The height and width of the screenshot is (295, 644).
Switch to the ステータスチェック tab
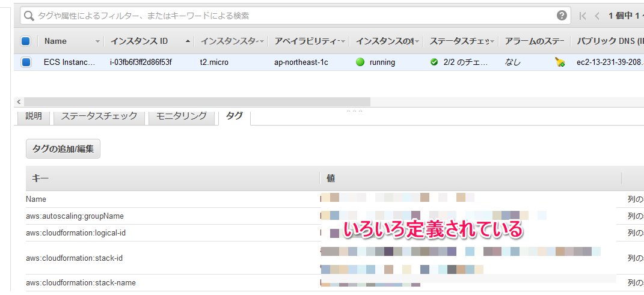99,117
